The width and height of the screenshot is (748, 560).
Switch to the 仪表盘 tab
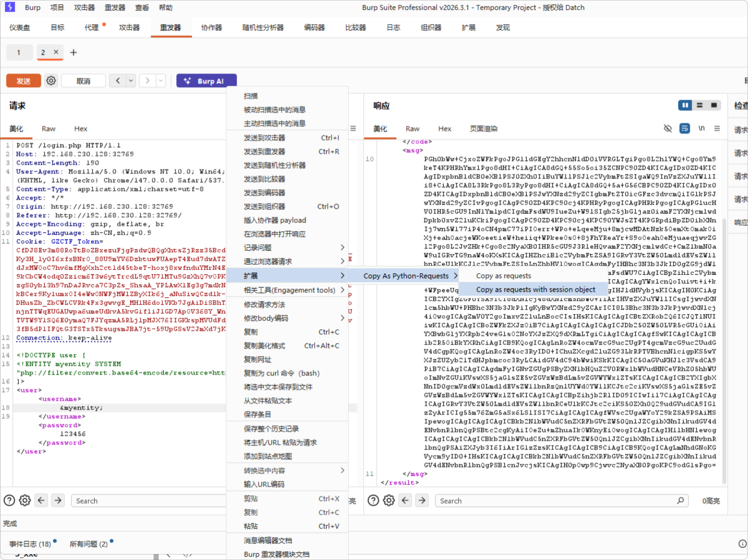pyautogui.click(x=19, y=27)
